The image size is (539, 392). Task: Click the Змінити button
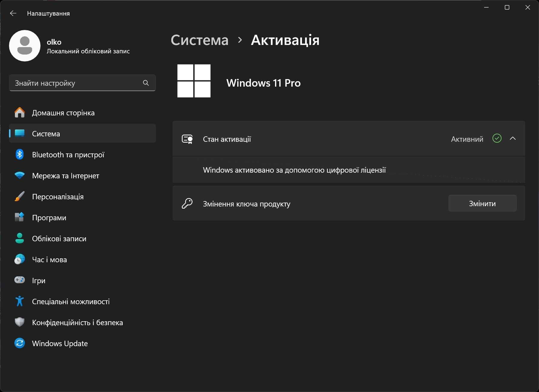click(482, 203)
